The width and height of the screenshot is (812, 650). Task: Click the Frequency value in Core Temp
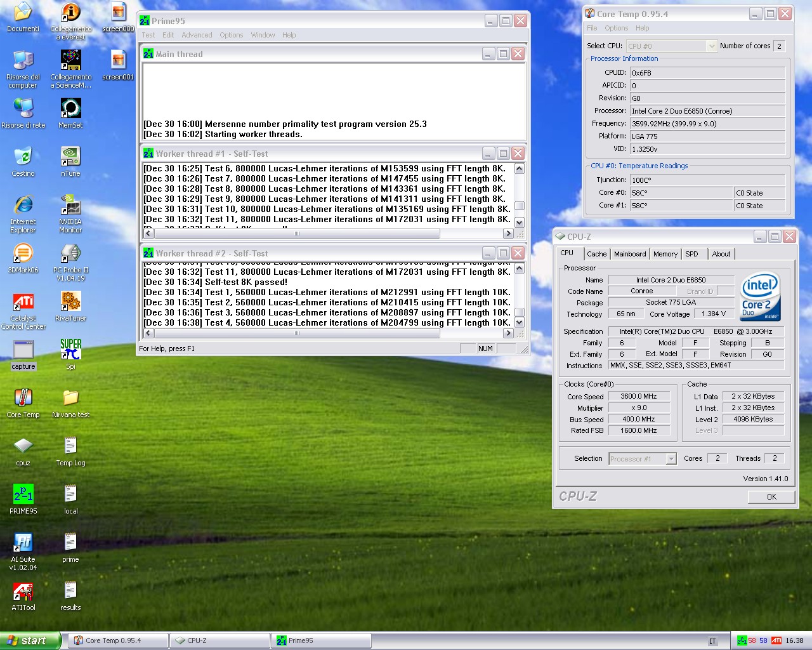click(x=707, y=124)
